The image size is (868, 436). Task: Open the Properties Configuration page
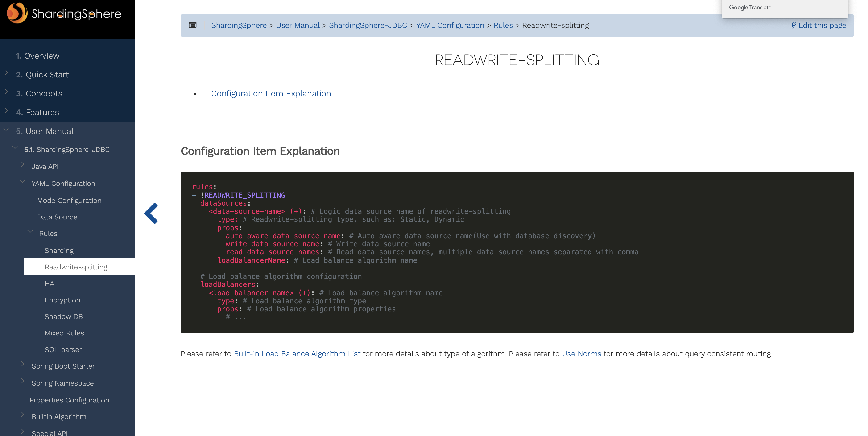pos(69,400)
